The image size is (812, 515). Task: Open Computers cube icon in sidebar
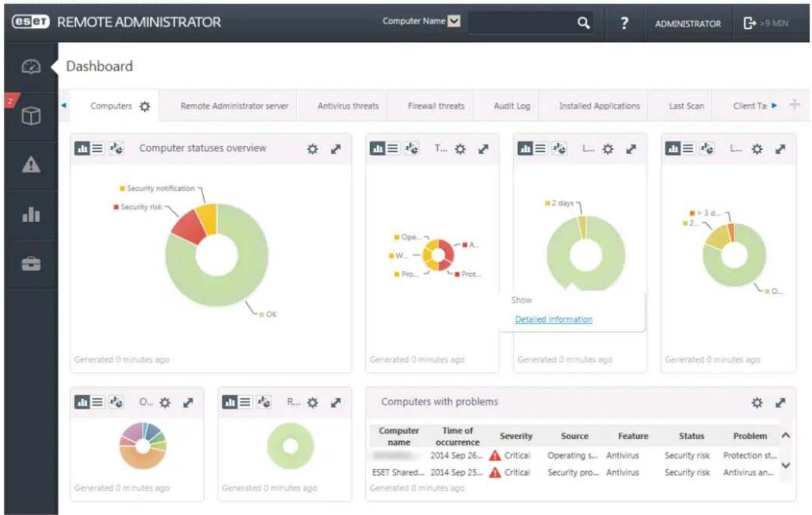[31, 116]
